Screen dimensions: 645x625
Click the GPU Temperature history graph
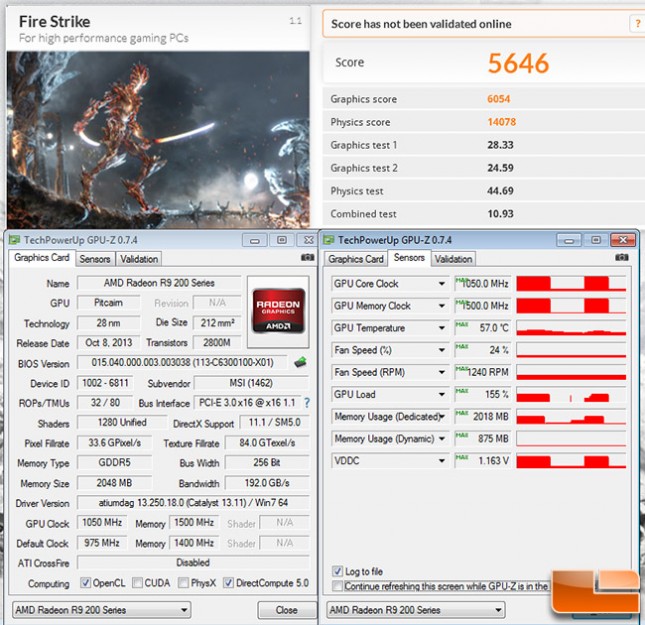tap(571, 328)
